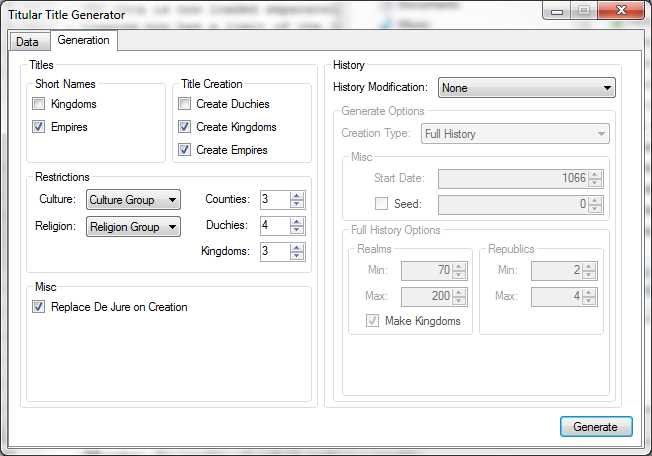
Task: Uncheck Empires short names checkbox
Action: tap(39, 127)
